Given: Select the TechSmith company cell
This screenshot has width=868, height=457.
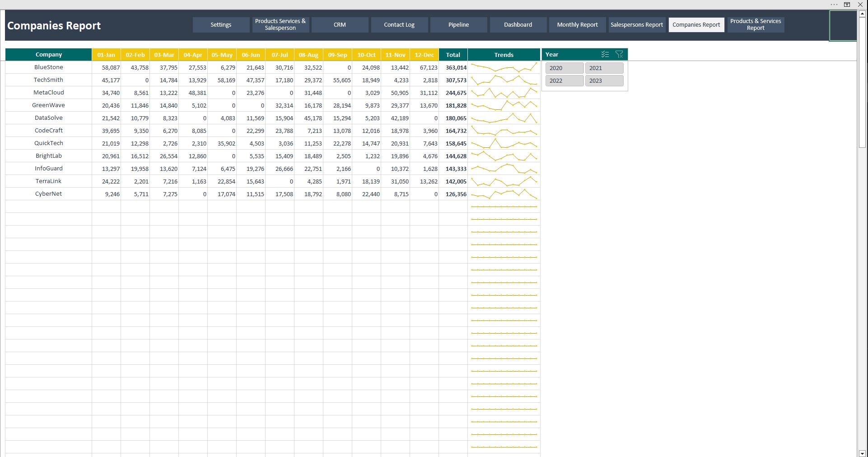Looking at the screenshot, I should [x=49, y=80].
